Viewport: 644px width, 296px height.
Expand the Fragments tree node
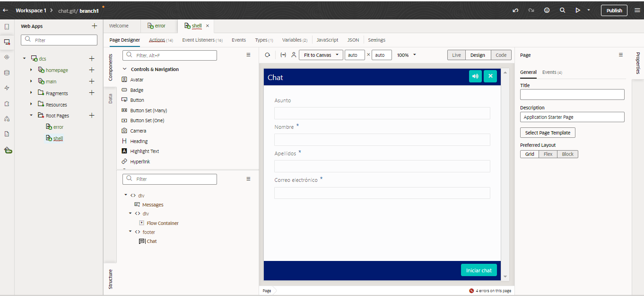coord(31,93)
